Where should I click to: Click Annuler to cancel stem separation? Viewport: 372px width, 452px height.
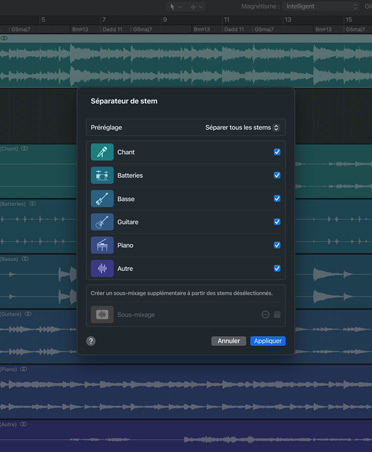coord(229,341)
